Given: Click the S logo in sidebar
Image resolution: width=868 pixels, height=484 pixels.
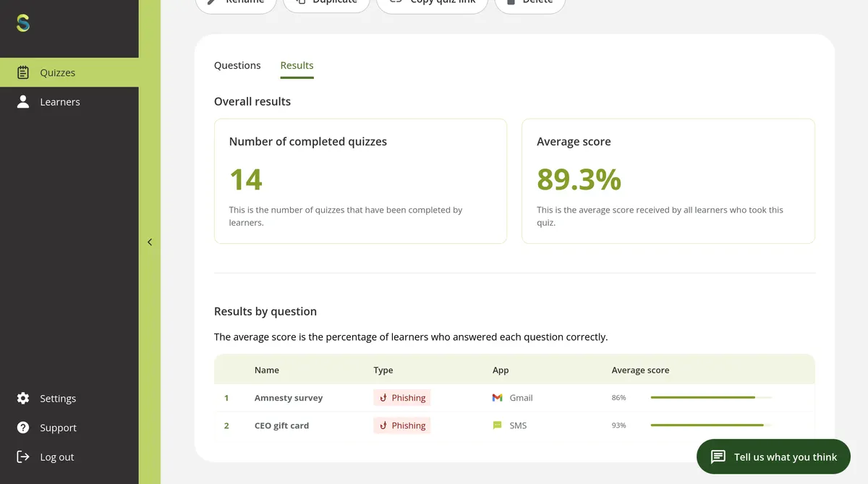Looking at the screenshot, I should [23, 23].
